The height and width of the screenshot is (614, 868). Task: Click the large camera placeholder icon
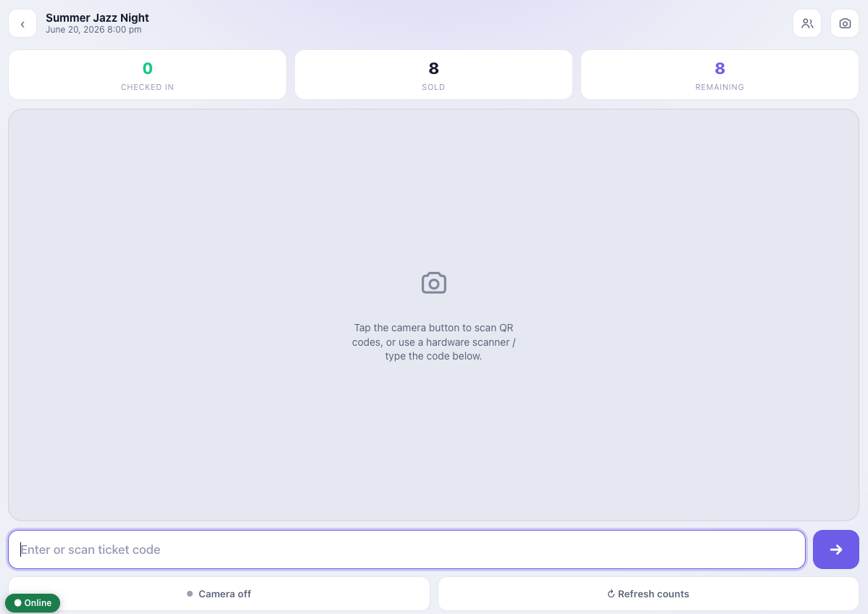[x=434, y=283]
